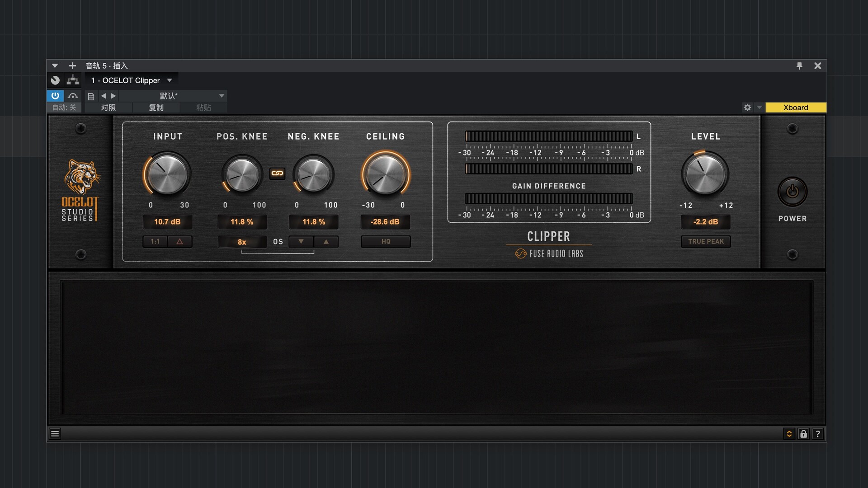Open the preset file menu icon
868x488 pixels.
[x=91, y=96]
